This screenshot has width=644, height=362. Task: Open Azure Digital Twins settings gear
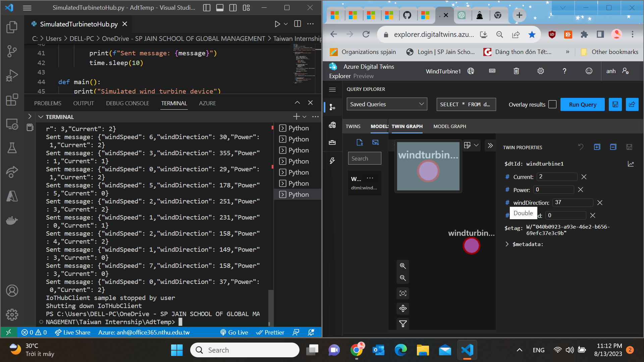[541, 71]
